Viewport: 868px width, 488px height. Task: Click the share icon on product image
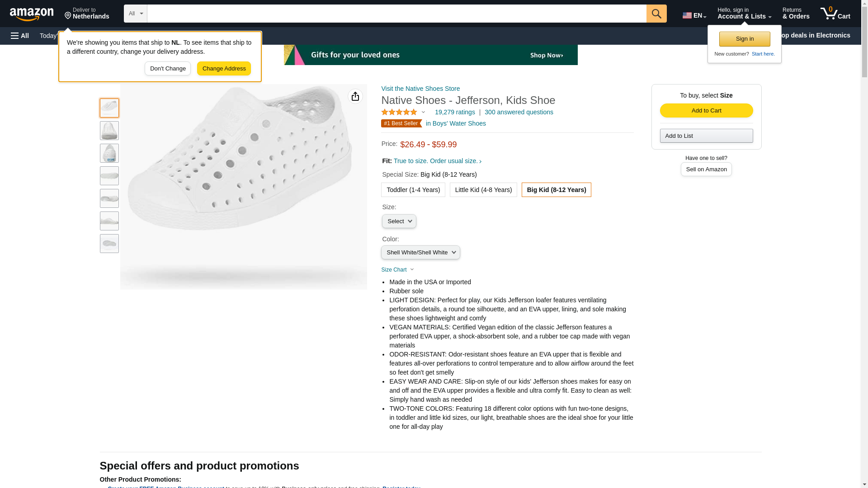point(355,96)
